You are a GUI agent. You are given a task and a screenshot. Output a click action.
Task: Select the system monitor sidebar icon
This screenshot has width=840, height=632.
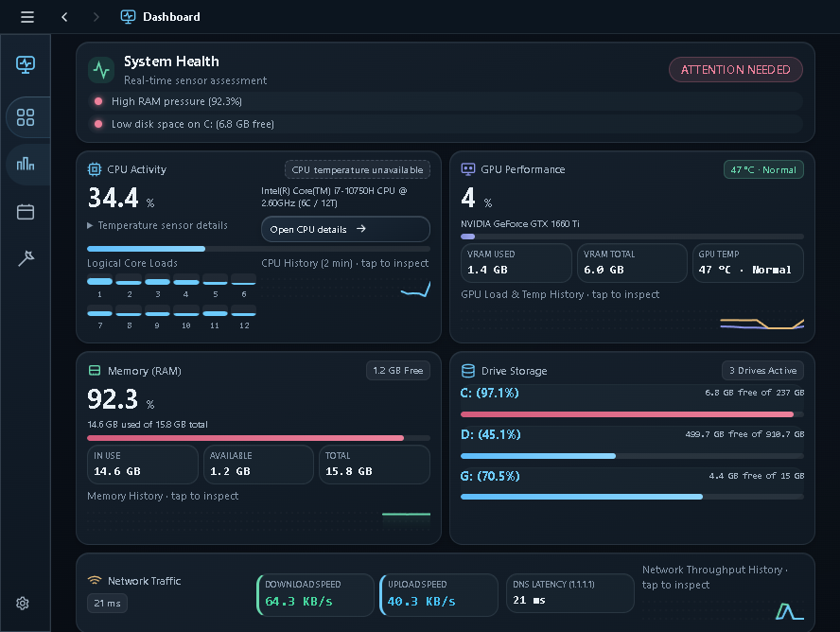tap(26, 64)
